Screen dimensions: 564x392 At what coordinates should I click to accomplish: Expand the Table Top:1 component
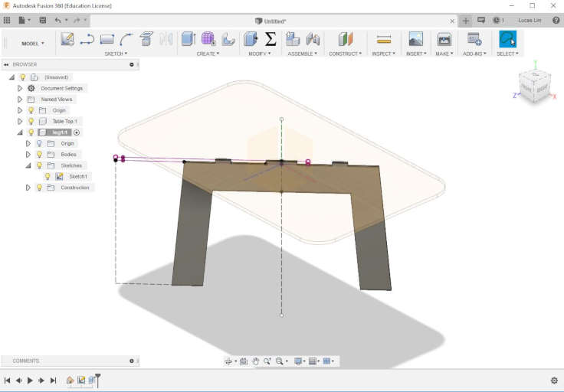pyautogui.click(x=20, y=122)
